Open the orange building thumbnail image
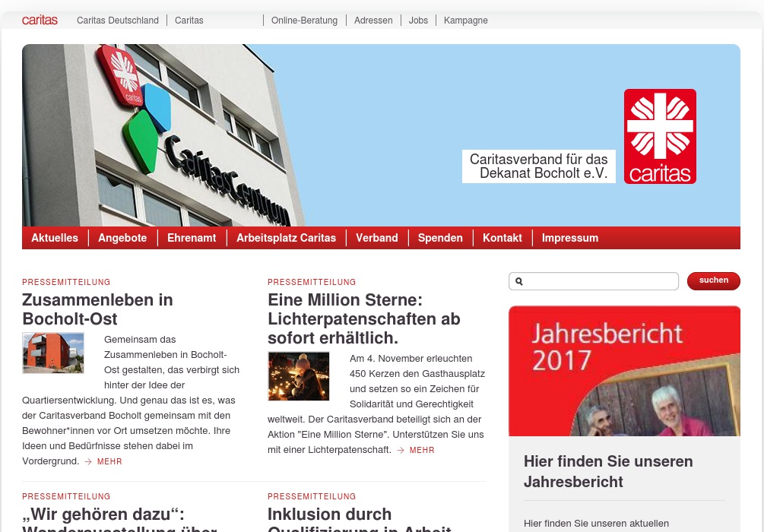Viewport: 764px width, 532px height. click(53, 353)
